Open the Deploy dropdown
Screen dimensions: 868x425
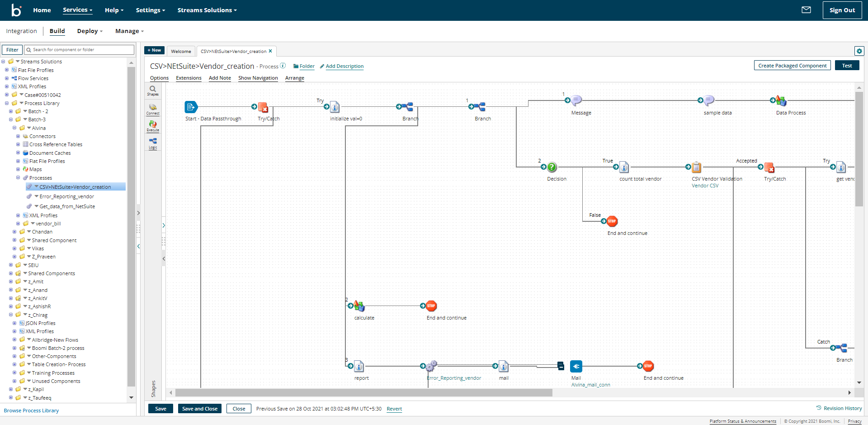point(90,31)
